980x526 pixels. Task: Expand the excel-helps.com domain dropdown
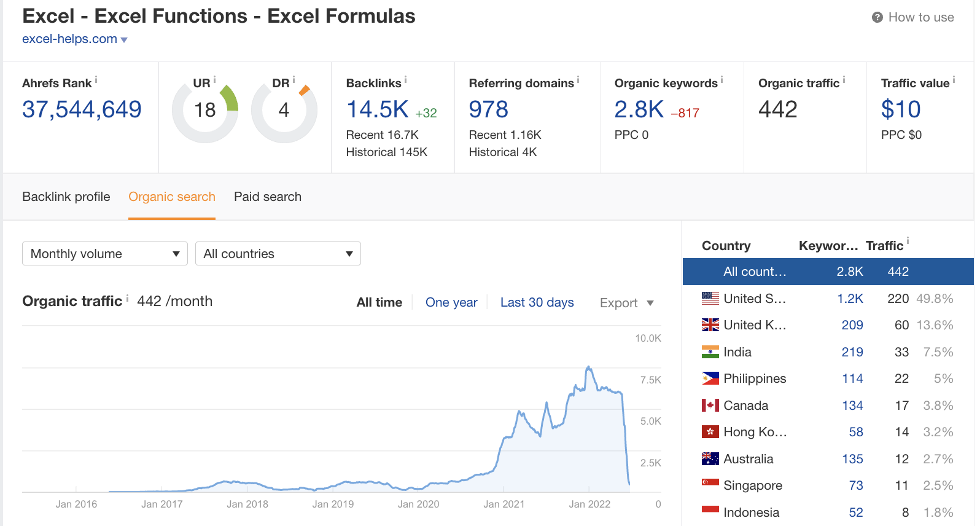[x=124, y=40]
